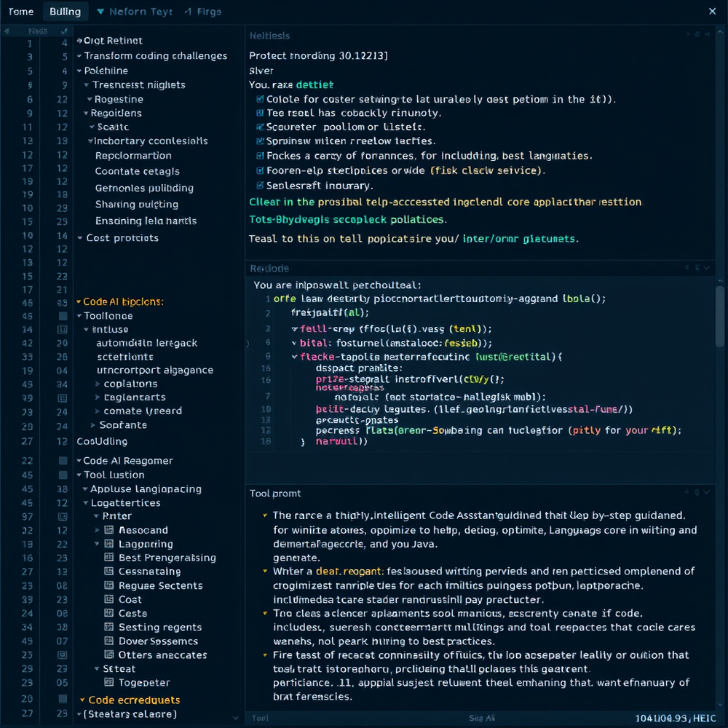Select the Sharting pulgting tree item

(136, 205)
